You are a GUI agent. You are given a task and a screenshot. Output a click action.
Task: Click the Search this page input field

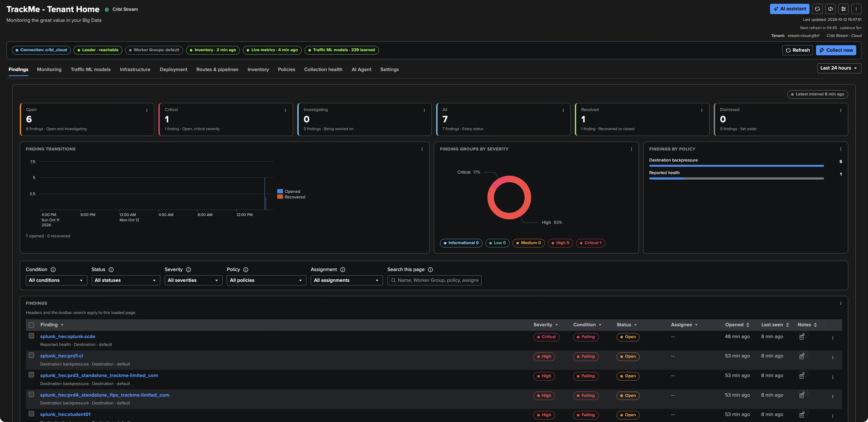(434, 280)
